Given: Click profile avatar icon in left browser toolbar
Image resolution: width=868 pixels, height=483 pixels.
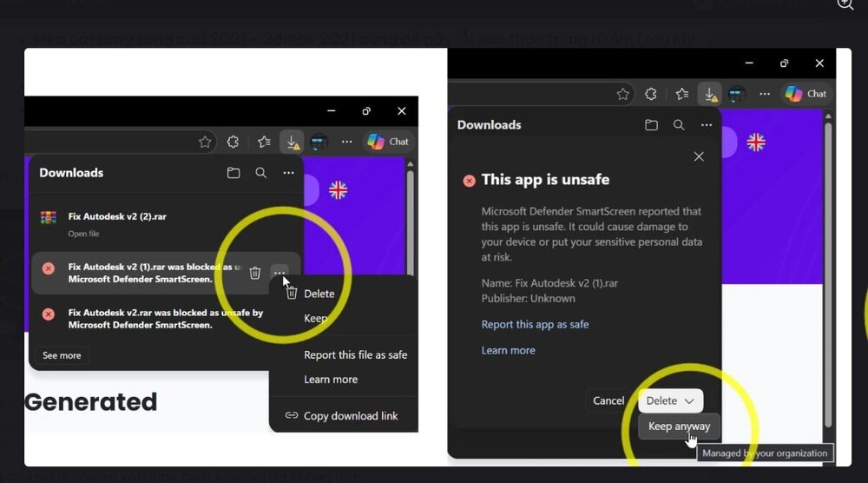Looking at the screenshot, I should click(319, 142).
